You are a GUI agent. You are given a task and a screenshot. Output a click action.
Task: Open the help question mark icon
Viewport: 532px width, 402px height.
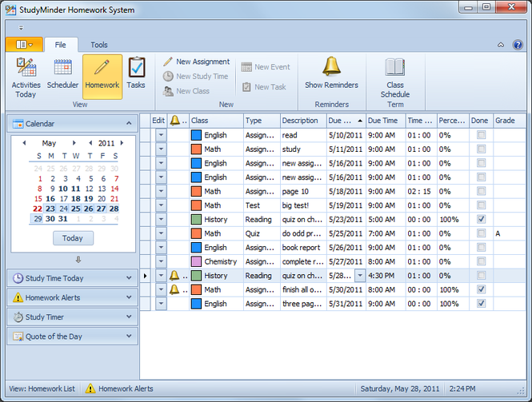(x=518, y=45)
